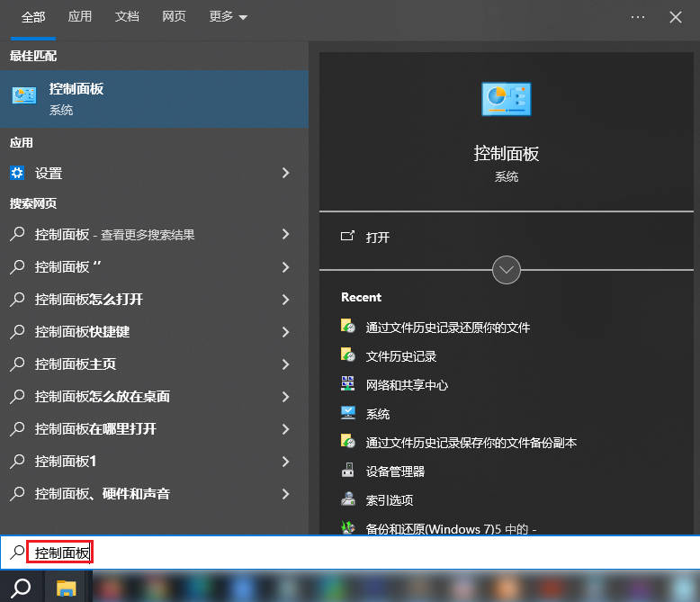Click the open icon beside 打开
The image size is (700, 602).
click(347, 237)
